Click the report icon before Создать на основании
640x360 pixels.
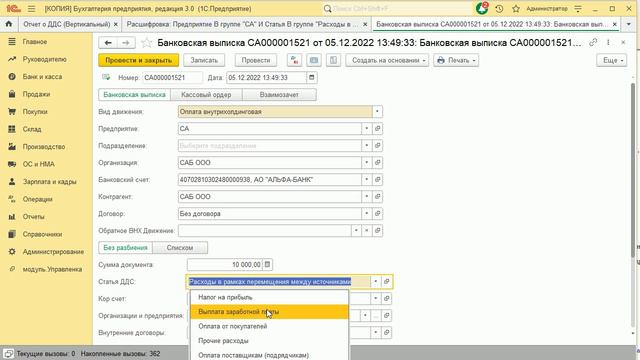[333, 60]
